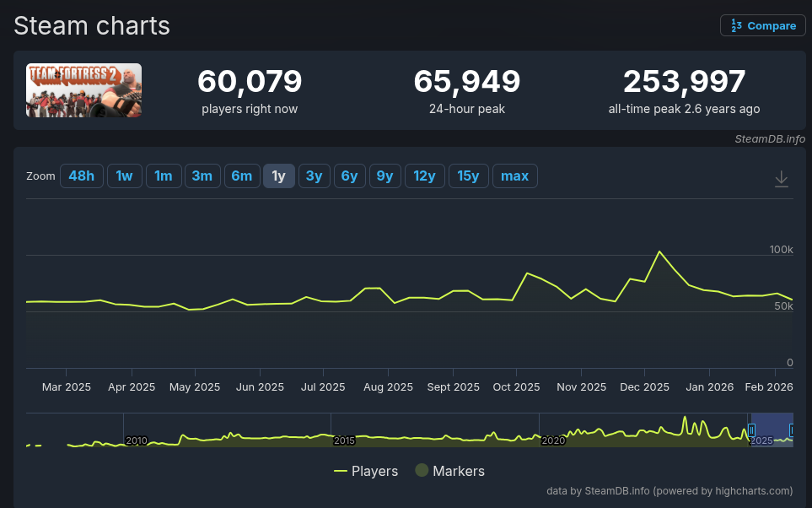812x508 pixels.
Task: Click the October 2025 spike on chart
Action: 527,273
